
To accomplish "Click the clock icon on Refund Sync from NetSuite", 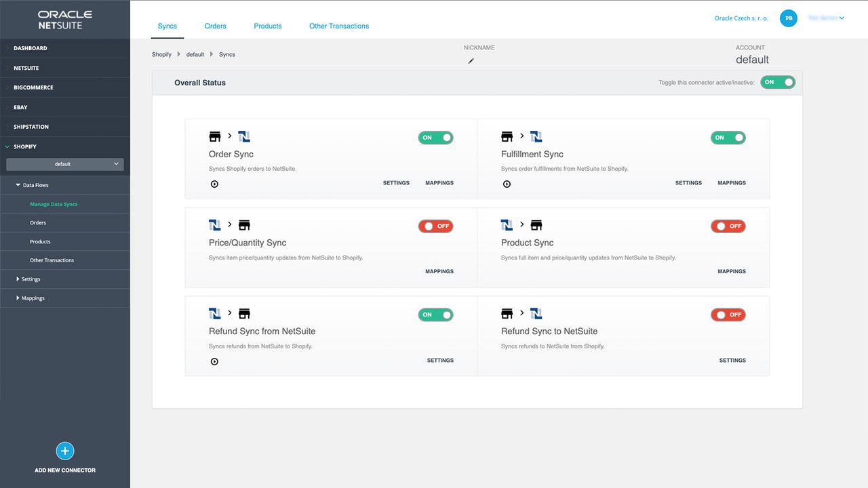I will pos(214,361).
